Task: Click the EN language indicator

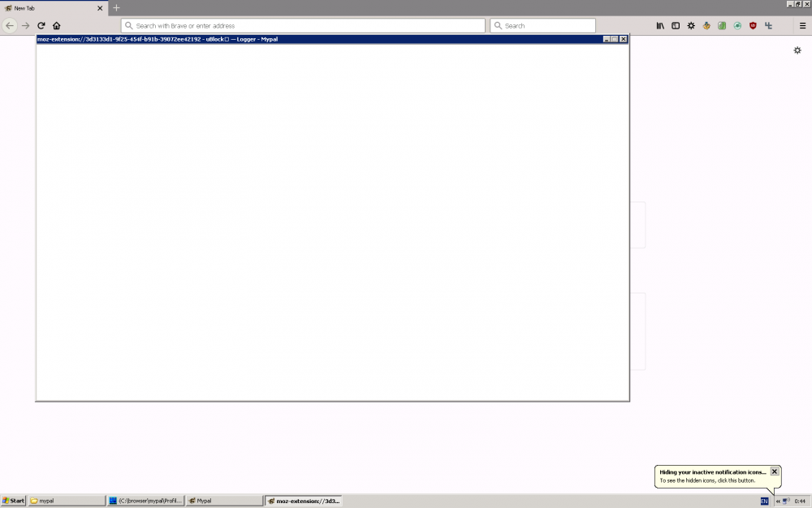Action: click(x=764, y=501)
